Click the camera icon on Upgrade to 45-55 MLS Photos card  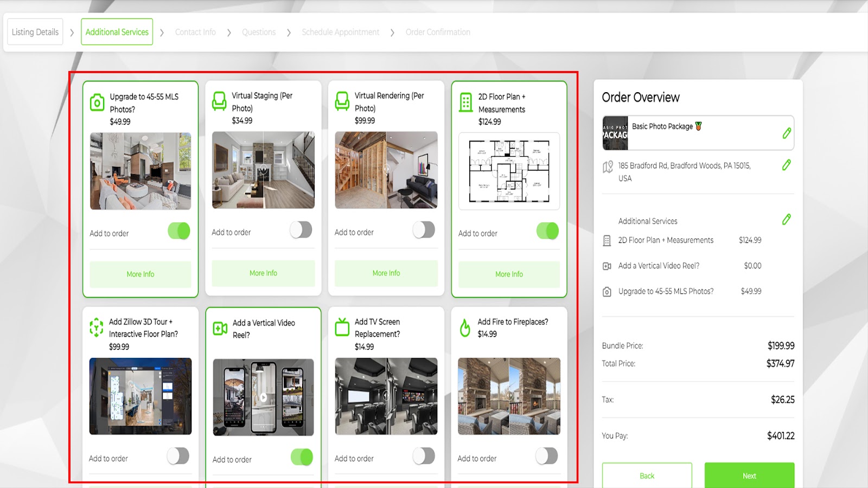(x=97, y=102)
